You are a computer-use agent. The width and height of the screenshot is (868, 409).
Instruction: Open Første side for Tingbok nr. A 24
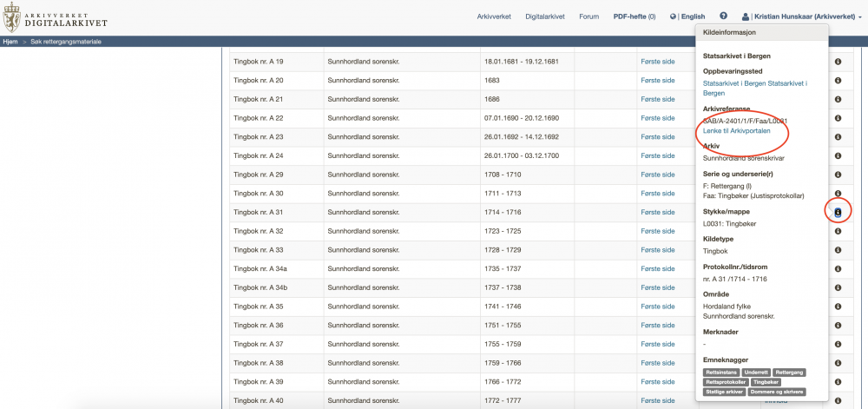tap(658, 155)
